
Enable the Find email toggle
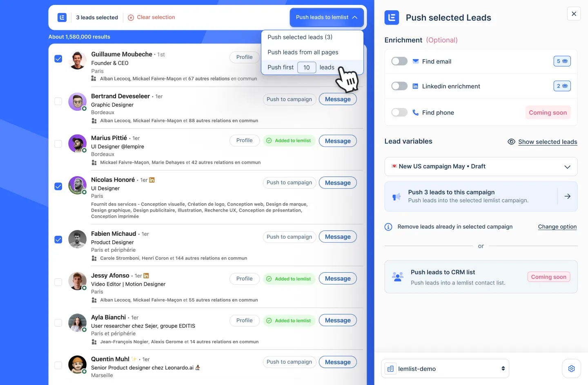(399, 61)
